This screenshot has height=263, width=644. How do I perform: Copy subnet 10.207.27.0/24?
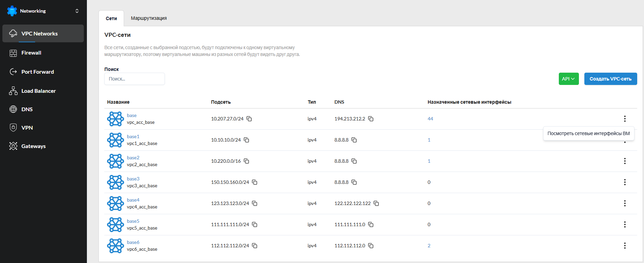point(249,119)
